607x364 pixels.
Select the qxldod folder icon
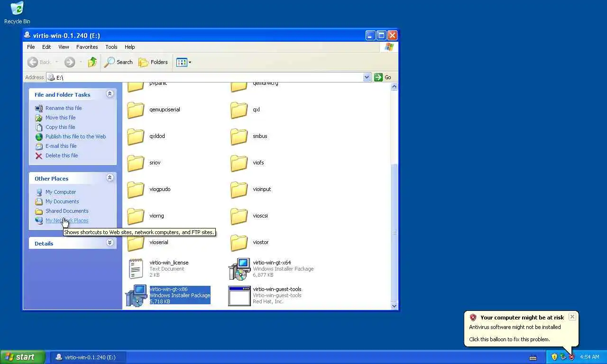tap(136, 136)
